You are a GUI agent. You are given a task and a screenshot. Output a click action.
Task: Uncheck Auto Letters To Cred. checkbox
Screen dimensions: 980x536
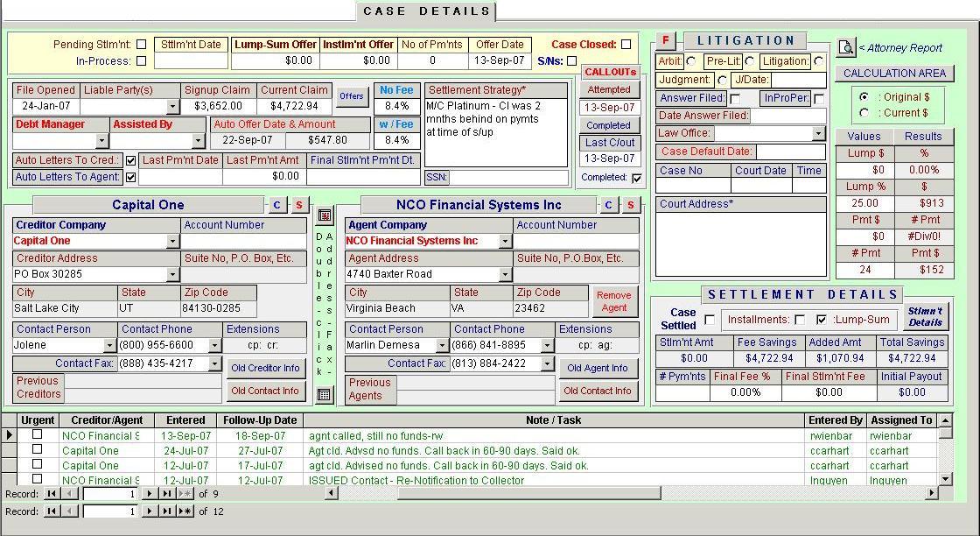130,161
